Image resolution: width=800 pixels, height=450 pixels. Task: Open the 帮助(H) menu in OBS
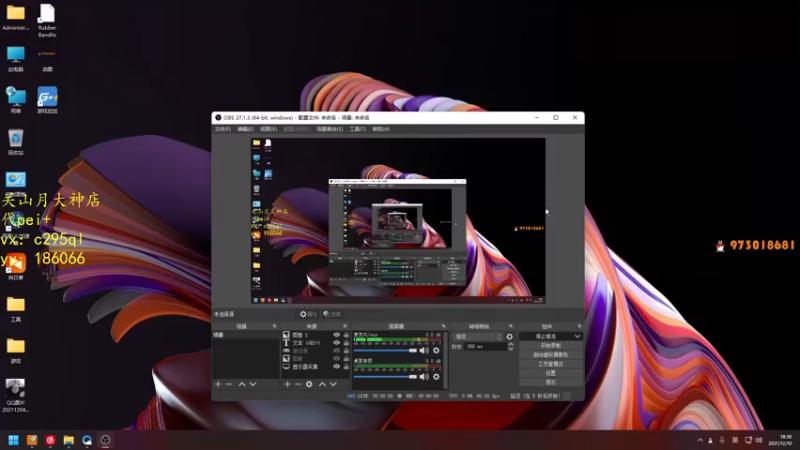pos(381,129)
